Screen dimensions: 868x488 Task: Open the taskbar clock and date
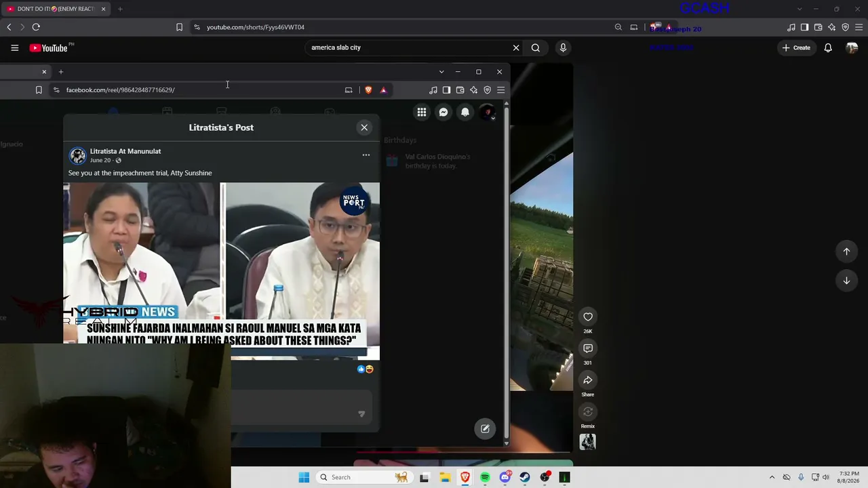pos(849,477)
